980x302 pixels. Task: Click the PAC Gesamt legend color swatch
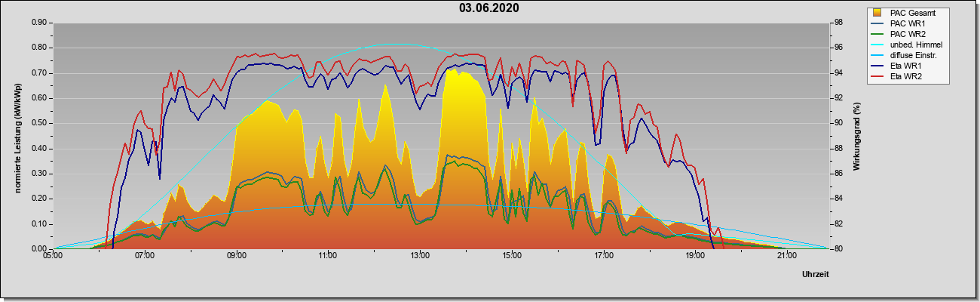tap(877, 13)
